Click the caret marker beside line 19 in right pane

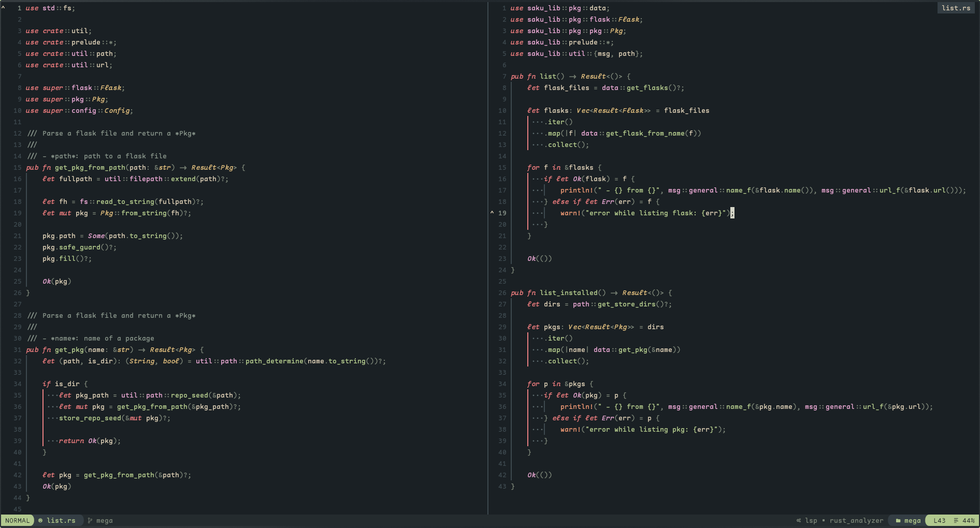coord(492,212)
